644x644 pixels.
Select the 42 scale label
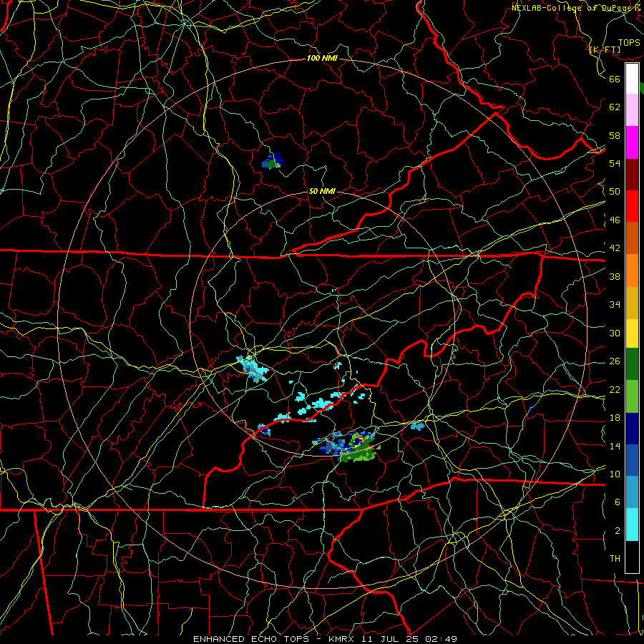click(x=615, y=248)
